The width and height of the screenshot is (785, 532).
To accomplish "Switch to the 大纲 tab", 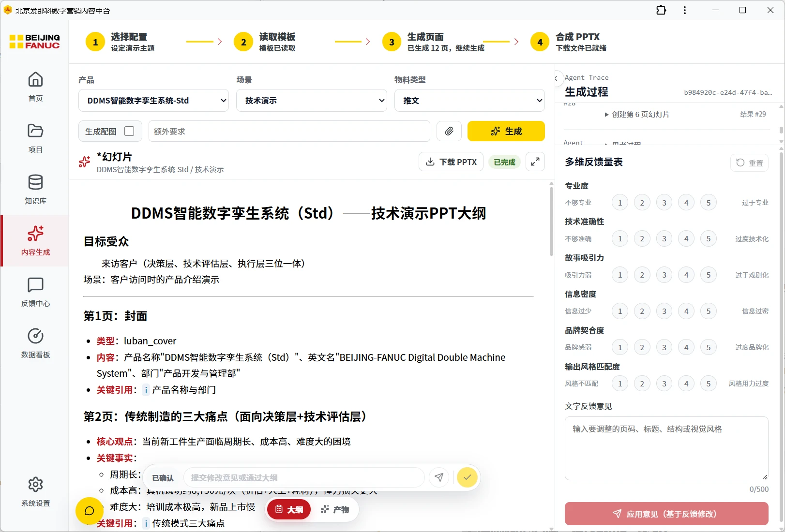I will [x=289, y=510].
